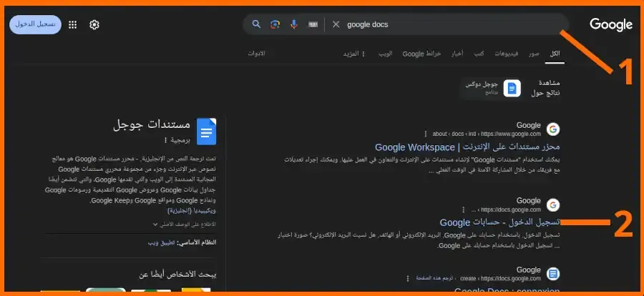Image resolution: width=644 pixels, height=296 pixels.
Task: Open the جوجل دوكس program chip
Action: [490, 88]
